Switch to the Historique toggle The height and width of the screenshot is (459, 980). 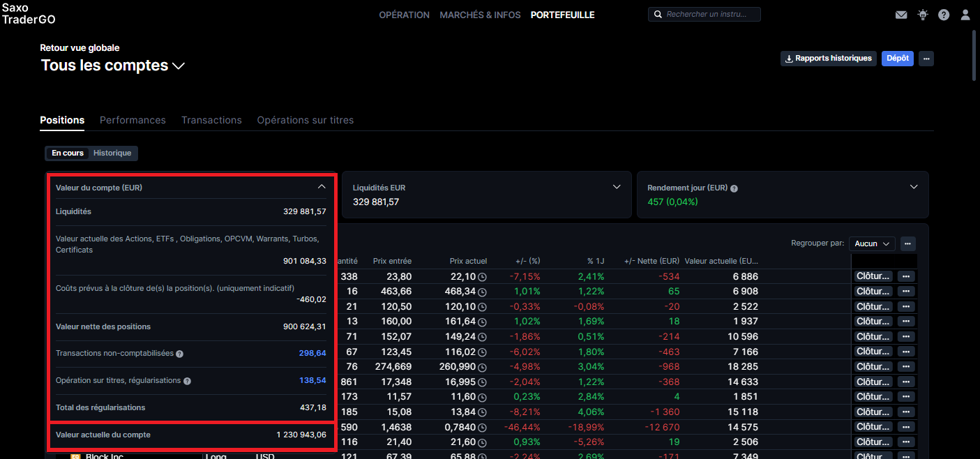coord(112,153)
